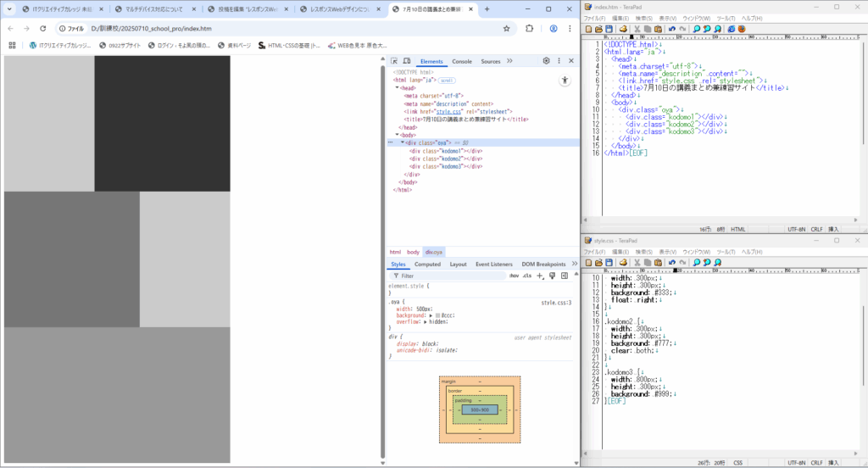This screenshot has width=868, height=468.
Task: Open the Computed tab in styles pane
Action: (x=427, y=265)
